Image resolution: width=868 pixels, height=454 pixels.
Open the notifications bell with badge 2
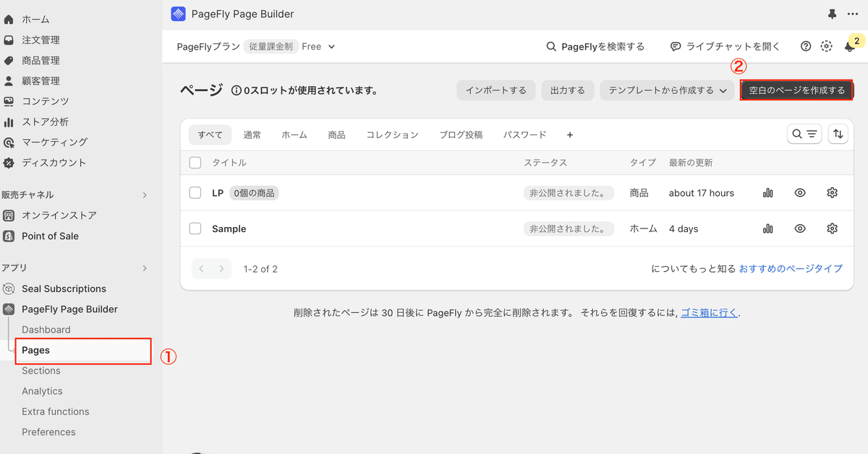coord(850,47)
